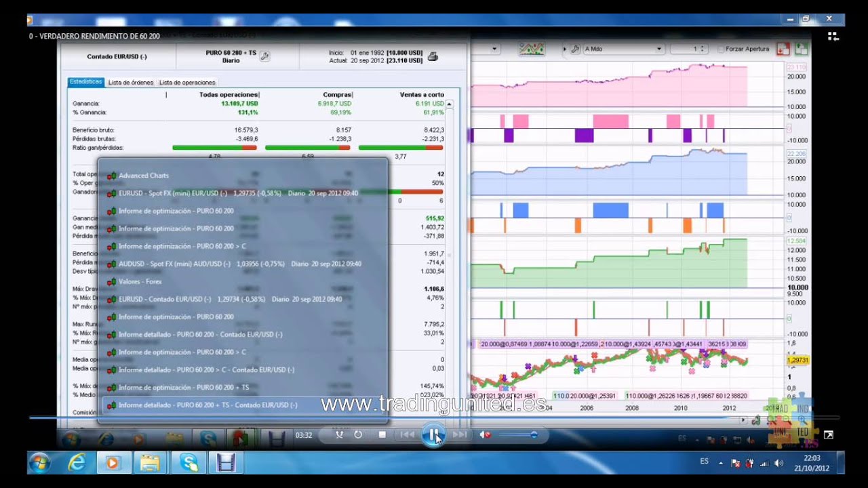This screenshot has height=488, width=868.
Task: Switch media player to library view
Action: click(833, 37)
